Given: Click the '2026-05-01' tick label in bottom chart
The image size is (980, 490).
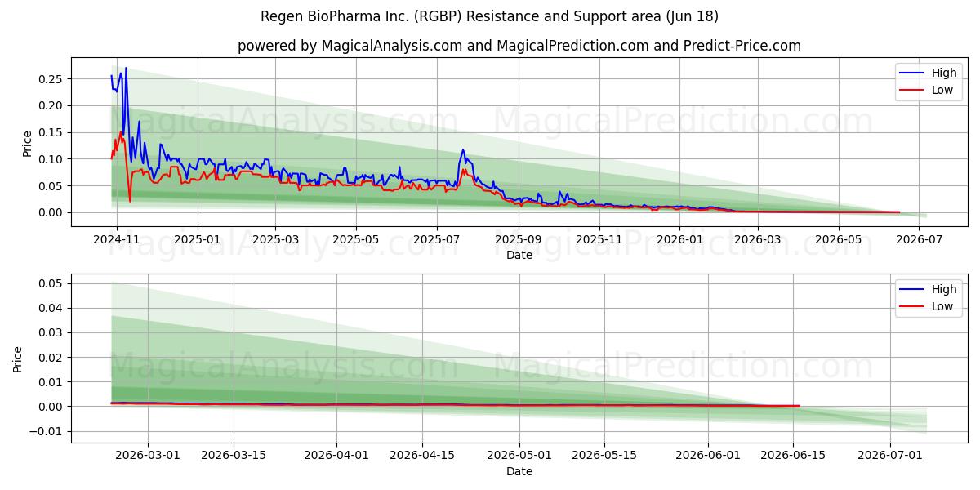Looking at the screenshot, I should click(520, 456).
